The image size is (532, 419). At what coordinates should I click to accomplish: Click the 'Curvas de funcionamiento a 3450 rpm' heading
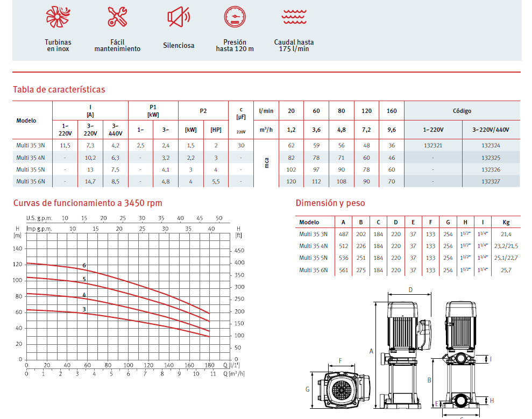[x=88, y=203]
